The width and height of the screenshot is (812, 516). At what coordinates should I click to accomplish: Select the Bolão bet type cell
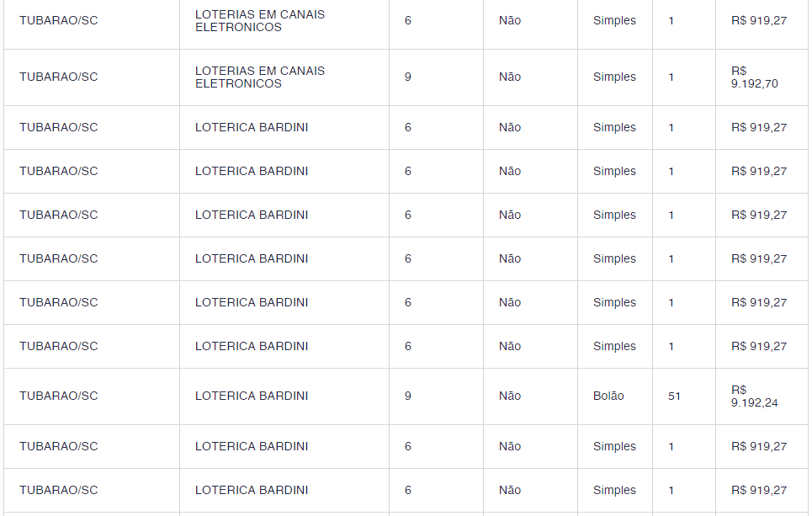coord(608,396)
